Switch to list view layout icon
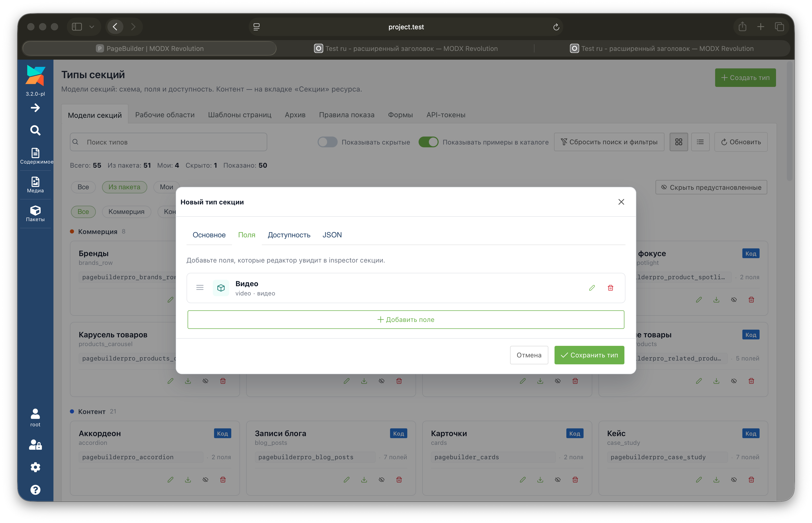This screenshot has width=812, height=523. [700, 142]
